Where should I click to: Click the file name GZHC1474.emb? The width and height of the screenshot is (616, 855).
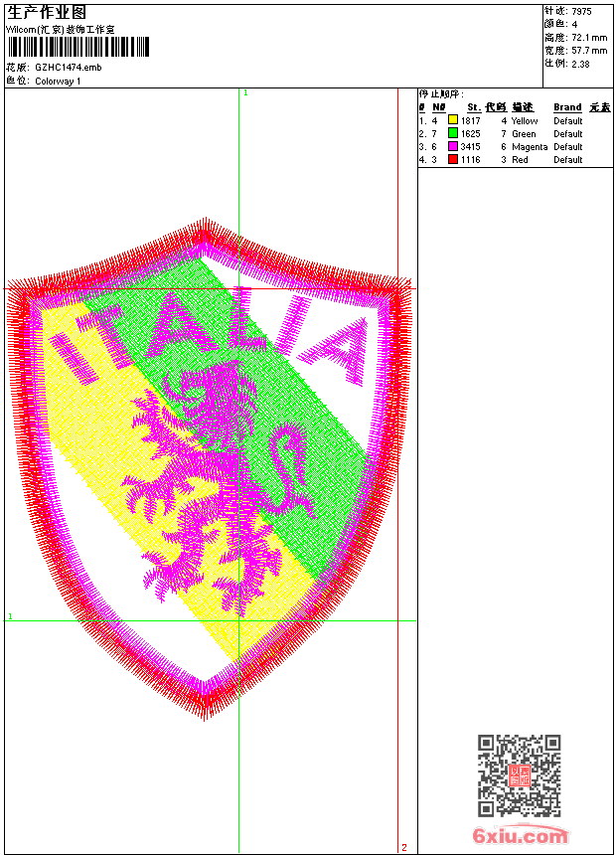69,67
